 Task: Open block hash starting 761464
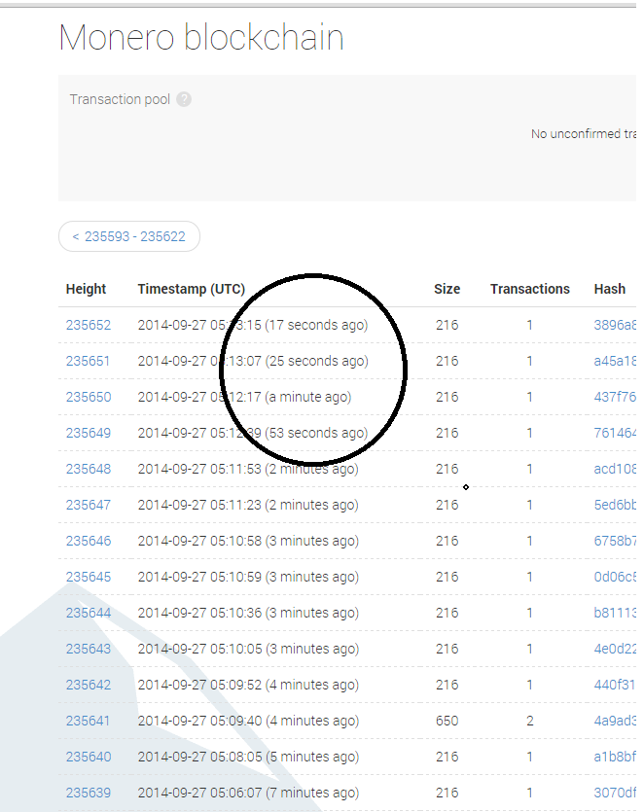pyautogui.click(x=615, y=433)
